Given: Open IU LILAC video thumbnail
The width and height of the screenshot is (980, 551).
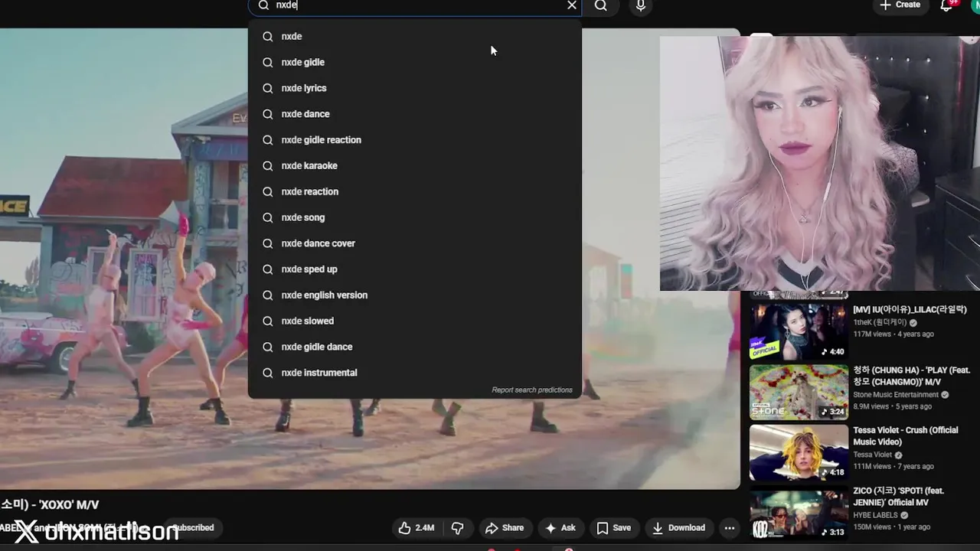Looking at the screenshot, I should 799,332.
